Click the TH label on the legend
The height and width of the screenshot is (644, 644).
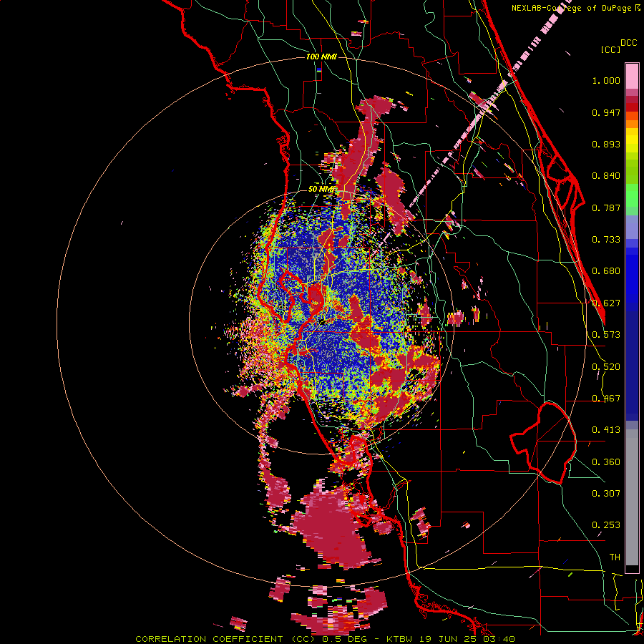click(x=615, y=557)
